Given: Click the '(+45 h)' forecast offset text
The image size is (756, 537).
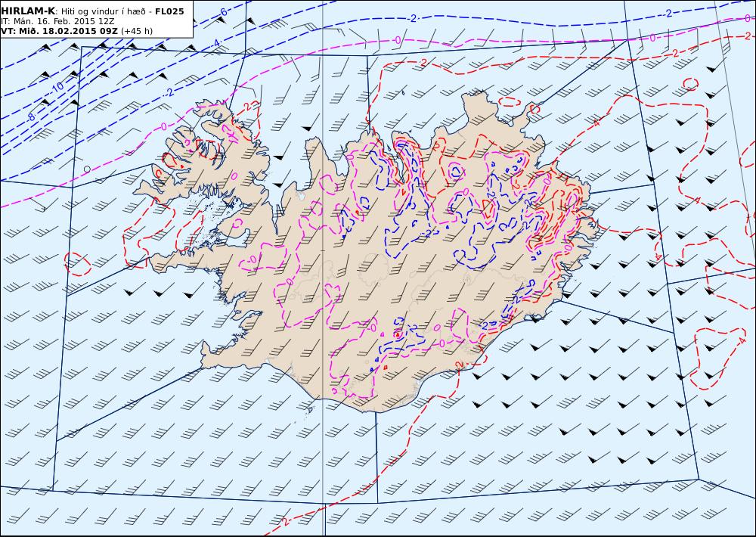Looking at the screenshot, I should click(136, 31).
